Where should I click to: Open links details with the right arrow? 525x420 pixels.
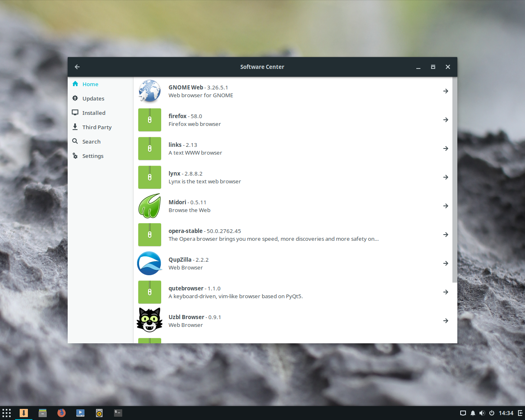click(x=445, y=148)
